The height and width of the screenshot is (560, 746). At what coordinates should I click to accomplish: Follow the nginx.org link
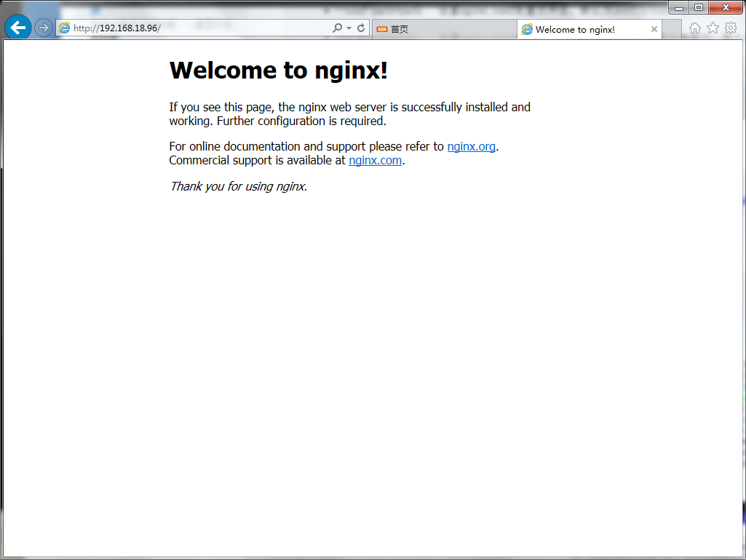point(471,146)
